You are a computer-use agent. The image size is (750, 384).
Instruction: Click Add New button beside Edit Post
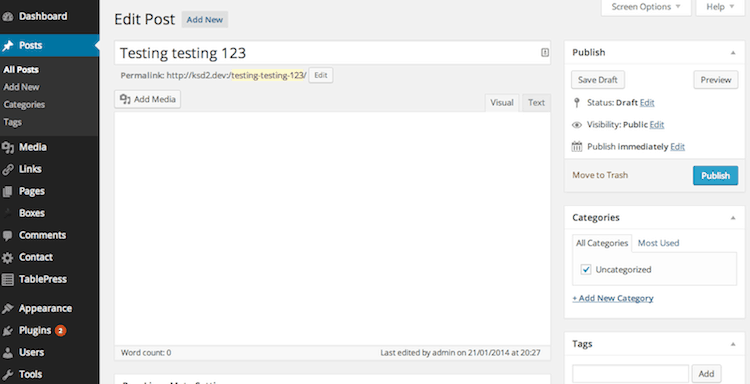(x=205, y=20)
